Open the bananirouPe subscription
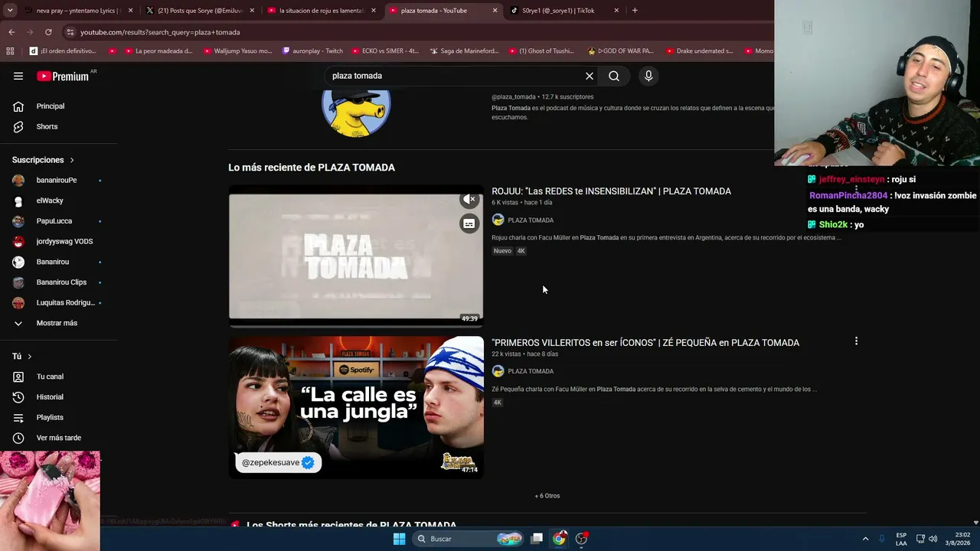The image size is (980, 551). (58, 181)
